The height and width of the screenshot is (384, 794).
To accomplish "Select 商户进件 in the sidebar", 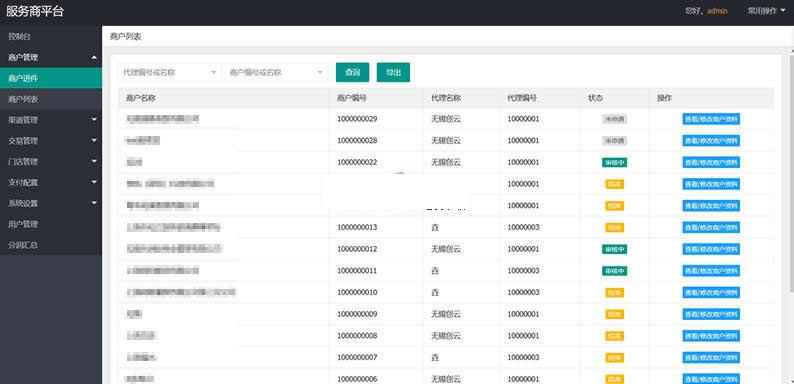I will click(x=51, y=78).
